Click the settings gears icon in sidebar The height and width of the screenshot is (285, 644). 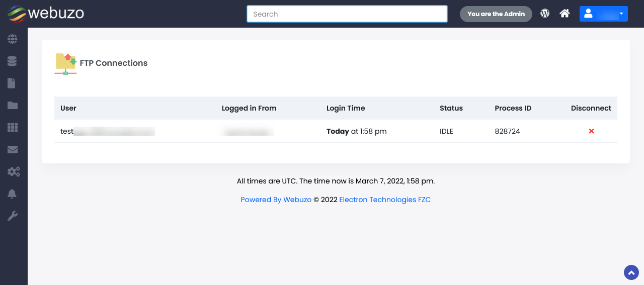tap(13, 172)
